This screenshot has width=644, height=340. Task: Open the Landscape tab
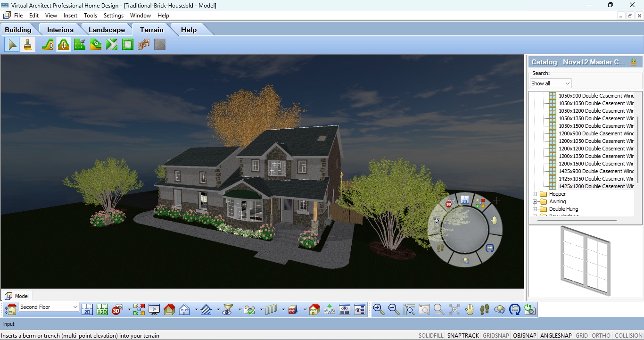pyautogui.click(x=107, y=30)
